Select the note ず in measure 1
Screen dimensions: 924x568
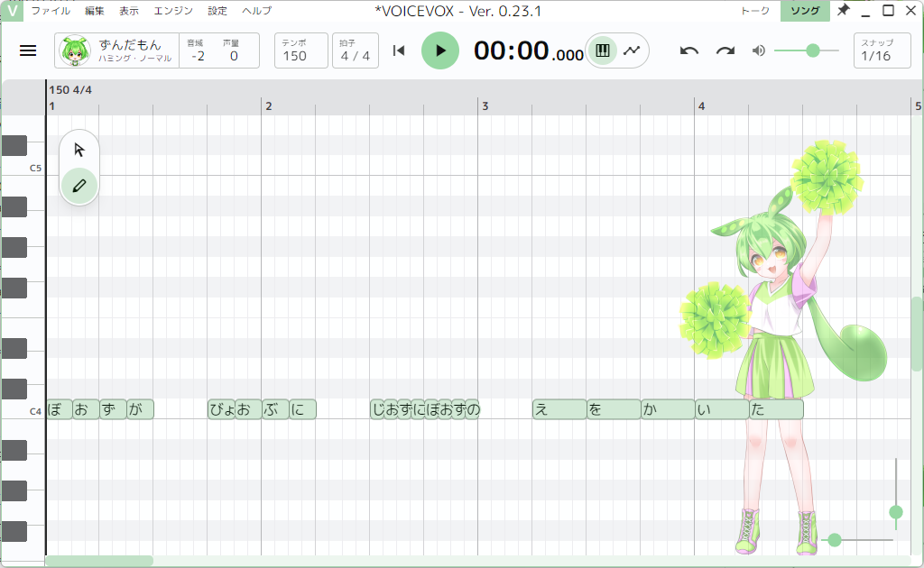point(113,409)
